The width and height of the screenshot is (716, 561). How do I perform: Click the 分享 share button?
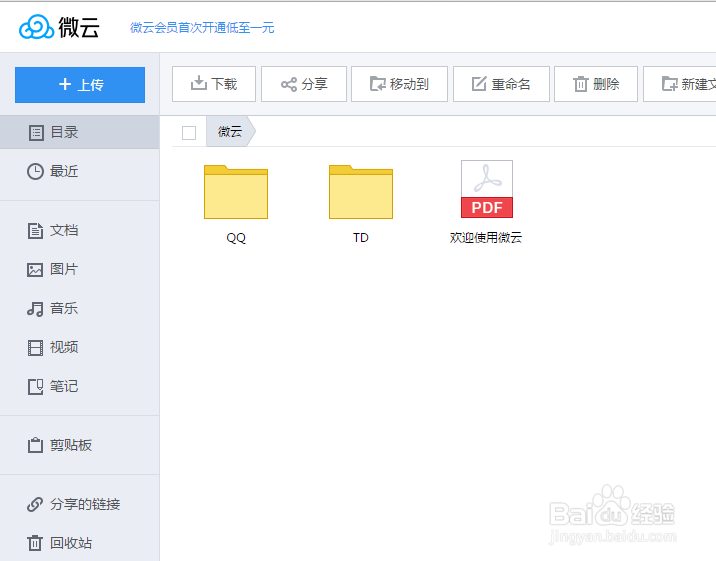coord(304,84)
